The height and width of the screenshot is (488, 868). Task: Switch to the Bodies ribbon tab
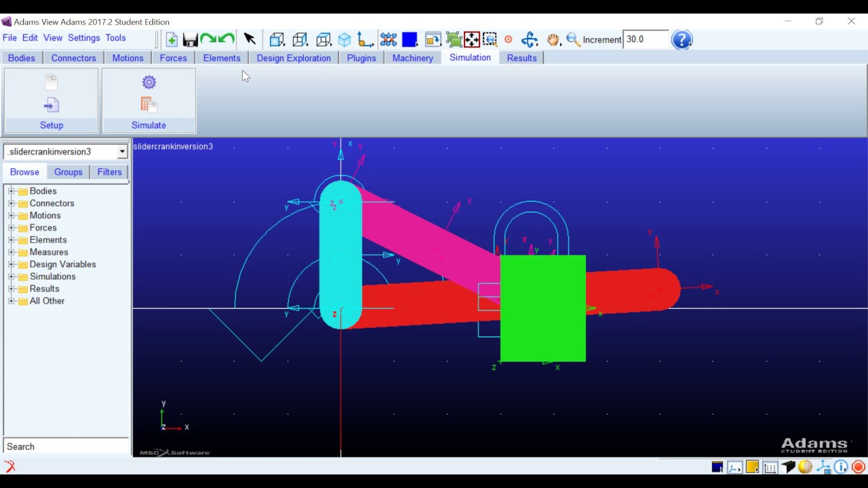(x=22, y=58)
